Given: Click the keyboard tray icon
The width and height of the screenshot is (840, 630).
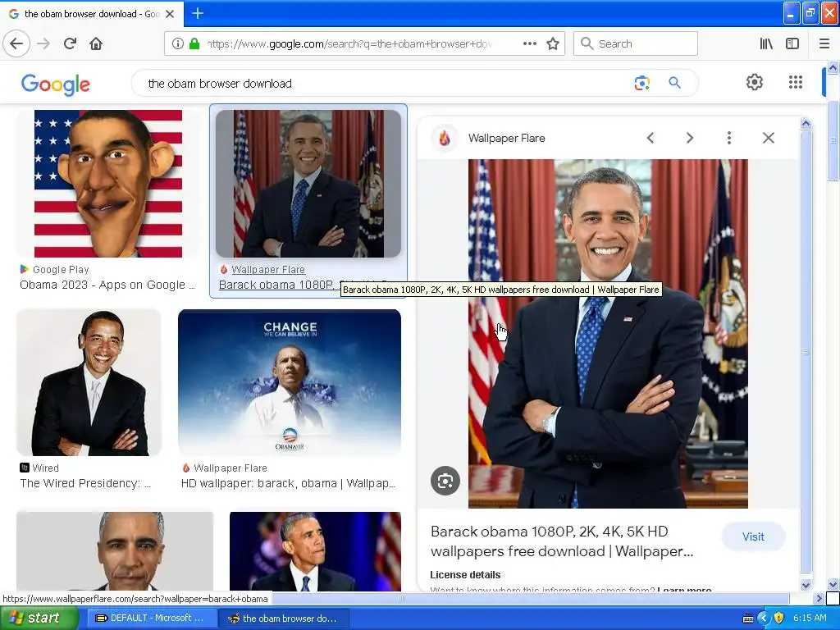Looking at the screenshot, I should [x=748, y=619].
